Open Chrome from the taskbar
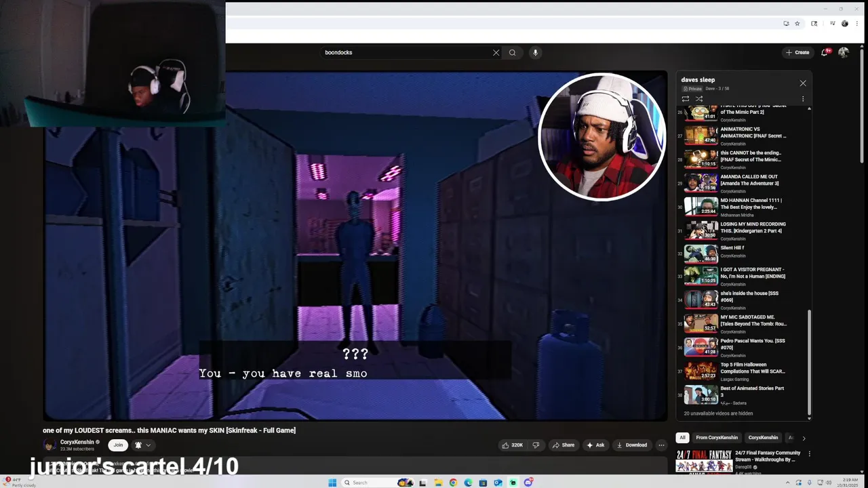 (453, 483)
